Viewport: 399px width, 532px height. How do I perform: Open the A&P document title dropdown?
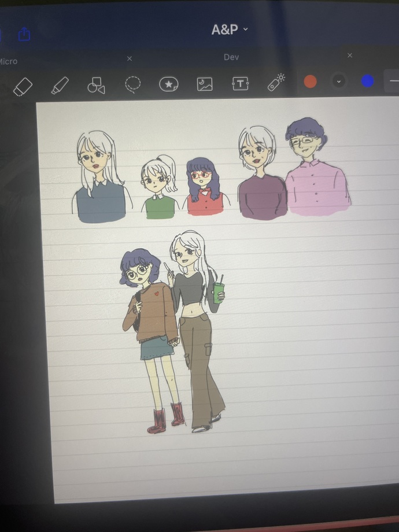(x=230, y=29)
